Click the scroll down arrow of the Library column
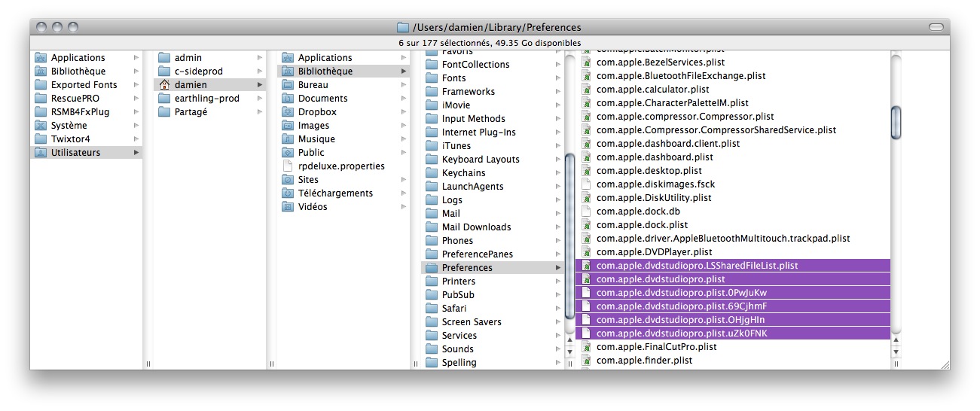 pos(569,351)
